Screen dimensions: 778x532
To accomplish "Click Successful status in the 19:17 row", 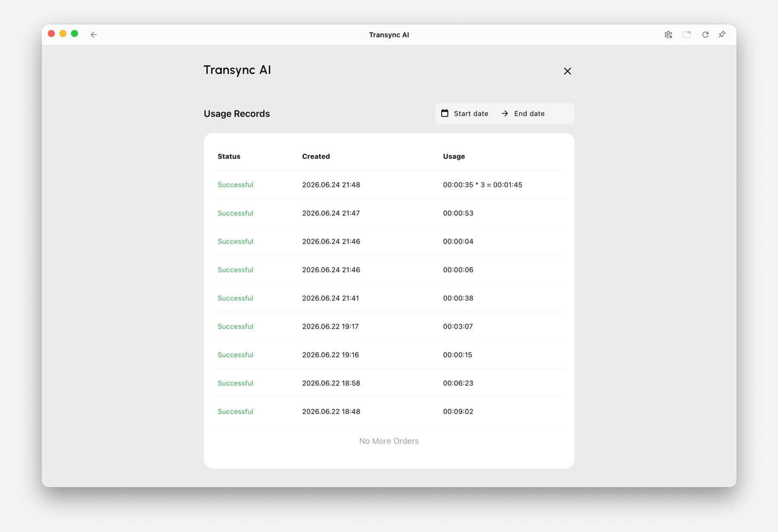I will [x=235, y=326].
